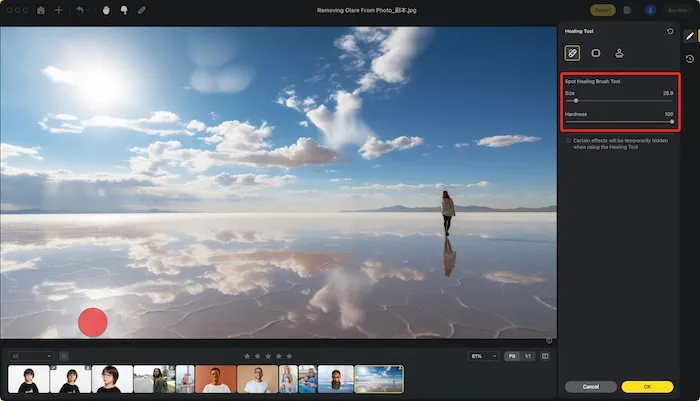
Task: Reset the Healing Tool settings
Action: (x=670, y=31)
